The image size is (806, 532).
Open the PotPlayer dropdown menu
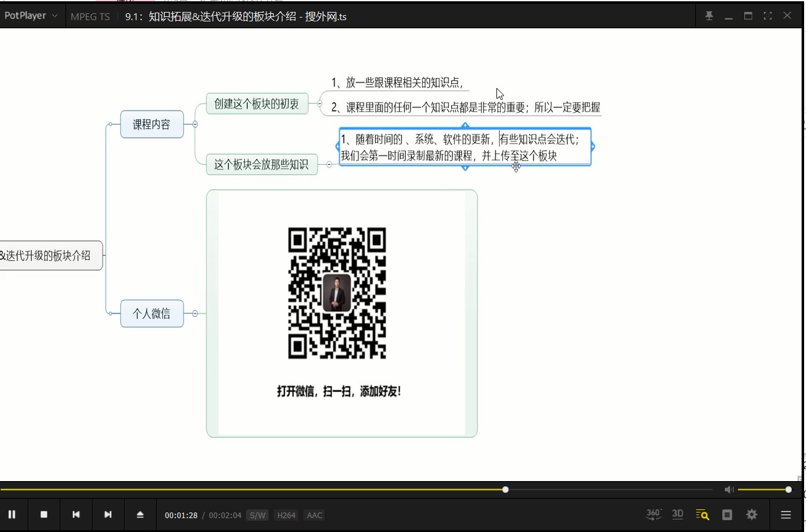31,16
